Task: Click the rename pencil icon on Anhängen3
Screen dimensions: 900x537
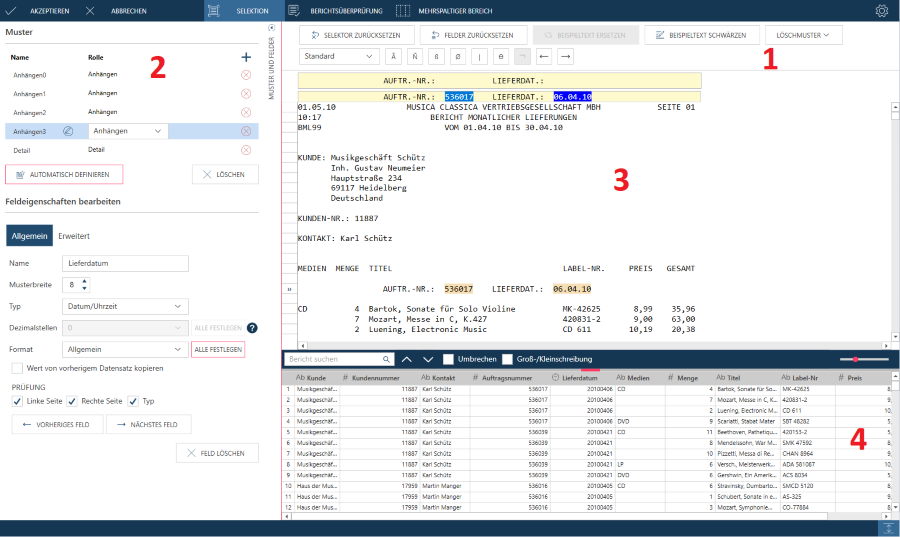Action: [x=68, y=131]
